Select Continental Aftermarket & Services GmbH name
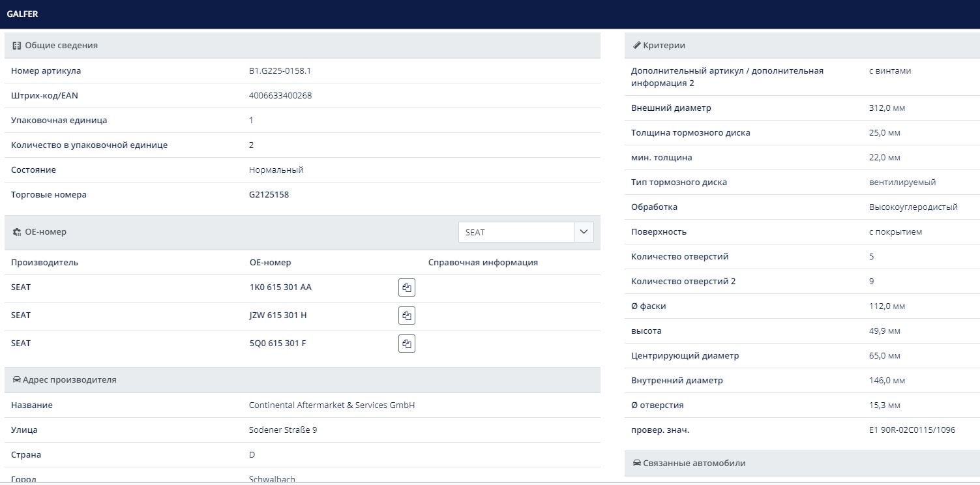This screenshot has width=980, height=485. 332,405
